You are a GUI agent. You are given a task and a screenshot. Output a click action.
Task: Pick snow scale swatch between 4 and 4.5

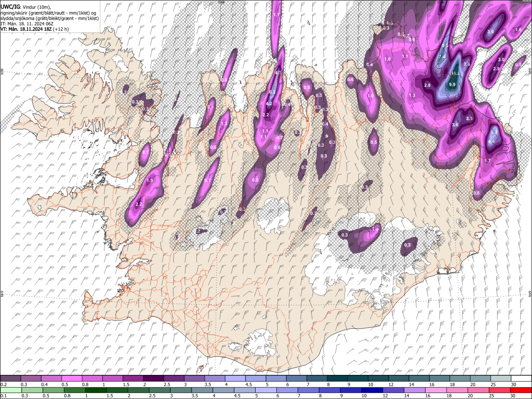coord(235,378)
